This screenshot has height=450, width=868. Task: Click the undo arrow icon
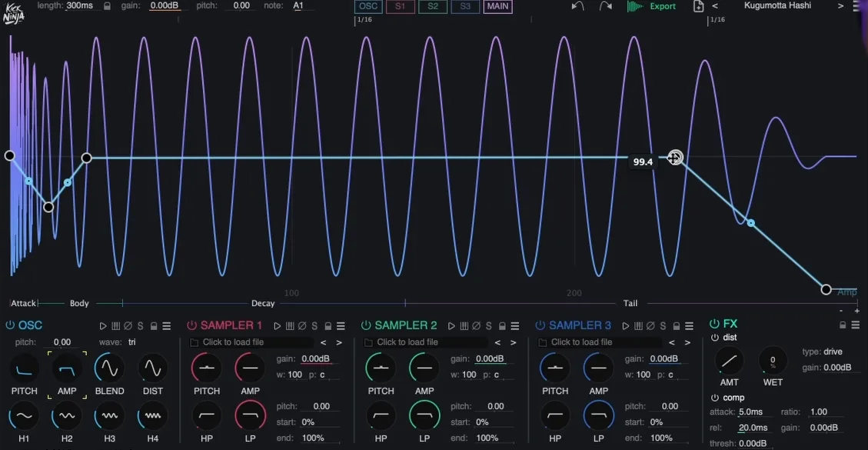(577, 6)
